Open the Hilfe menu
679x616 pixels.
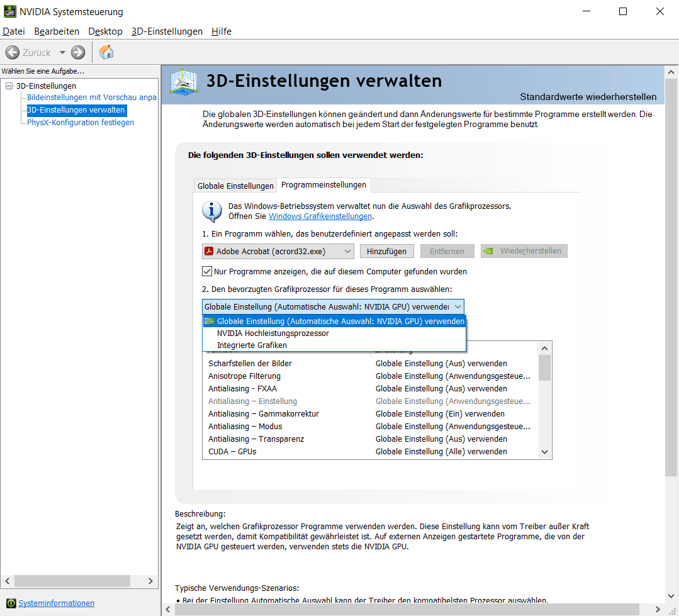222,31
